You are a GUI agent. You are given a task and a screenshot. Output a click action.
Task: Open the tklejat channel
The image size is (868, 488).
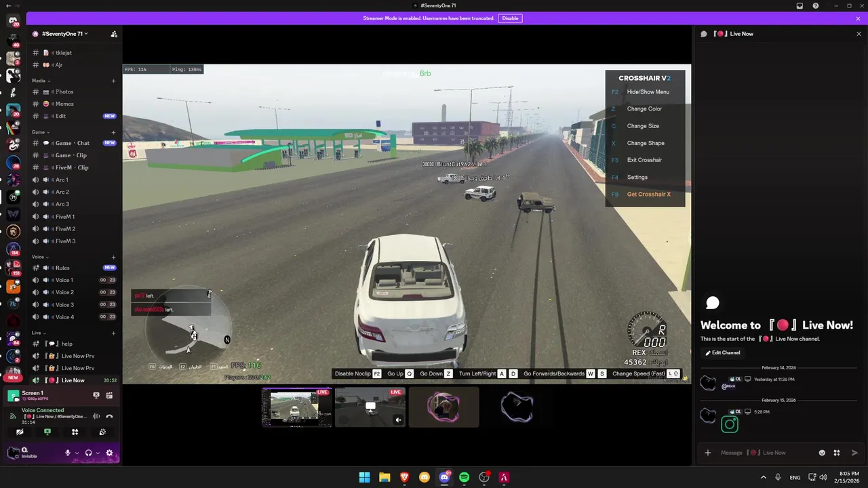[74, 52]
